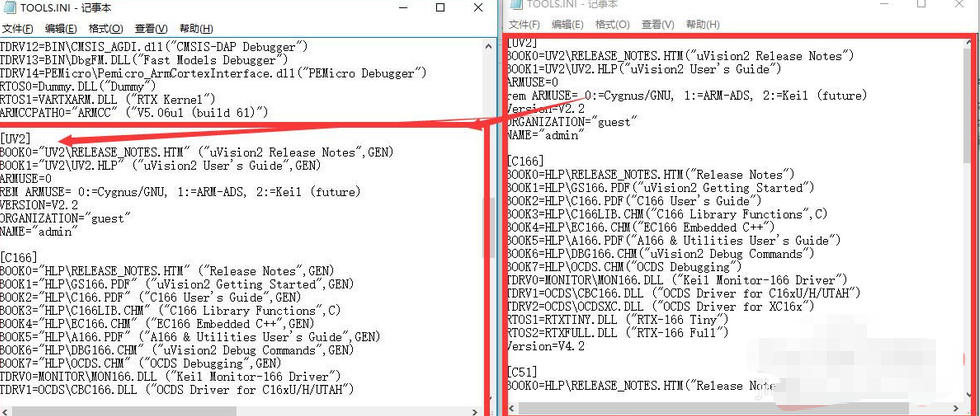Click right window BOOK4 EC166.CHM Embedded C++ line

(x=641, y=227)
